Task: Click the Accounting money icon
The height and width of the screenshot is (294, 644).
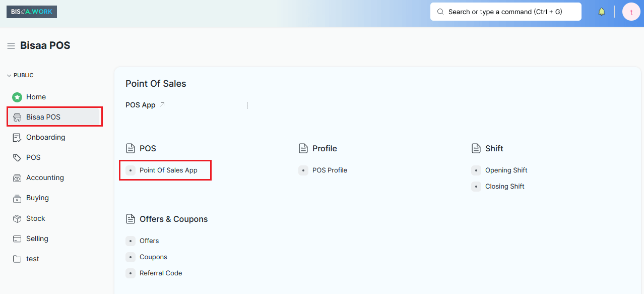Action: pyautogui.click(x=17, y=178)
